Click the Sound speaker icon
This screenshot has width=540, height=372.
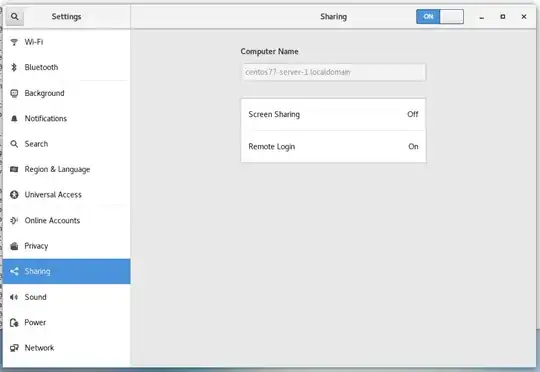coord(14,297)
